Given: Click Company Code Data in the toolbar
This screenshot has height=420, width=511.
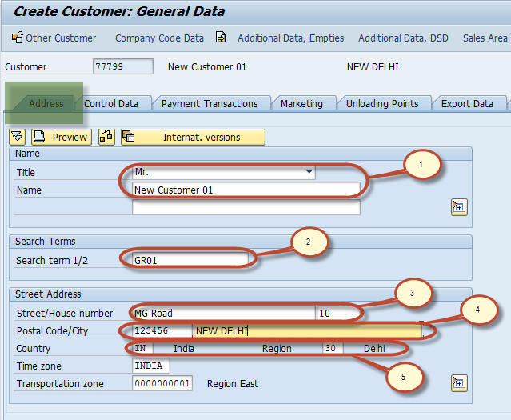Looking at the screenshot, I should click(x=159, y=38).
